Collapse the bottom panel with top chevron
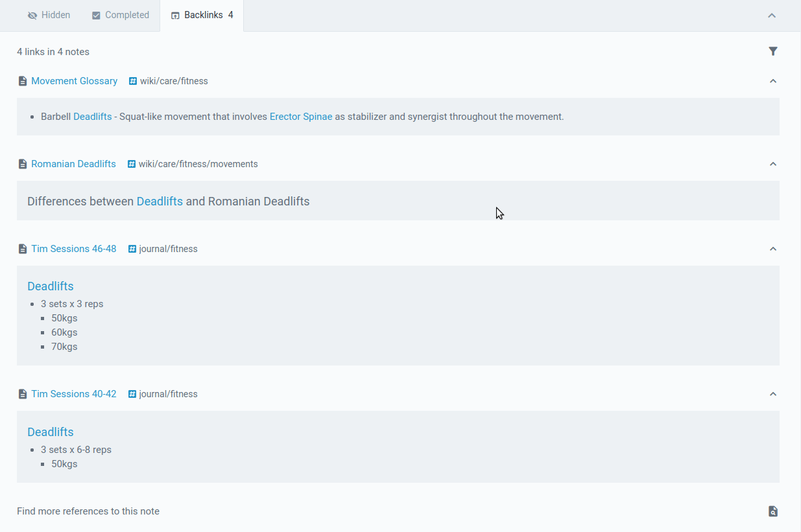801x532 pixels. click(772, 16)
